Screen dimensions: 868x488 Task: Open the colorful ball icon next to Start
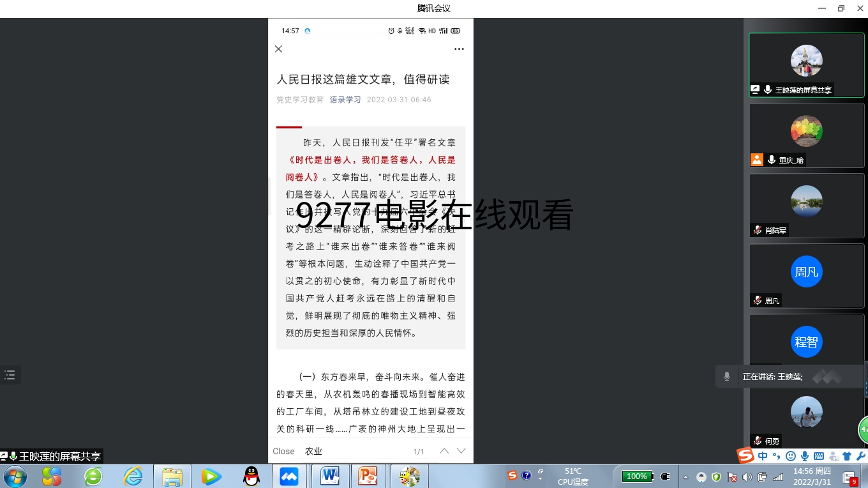52,477
